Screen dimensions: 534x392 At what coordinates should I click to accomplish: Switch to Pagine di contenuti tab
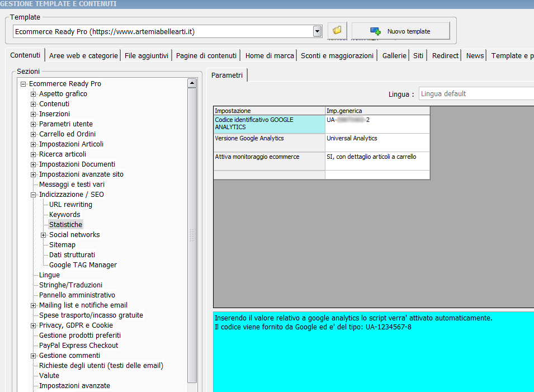[206, 55]
